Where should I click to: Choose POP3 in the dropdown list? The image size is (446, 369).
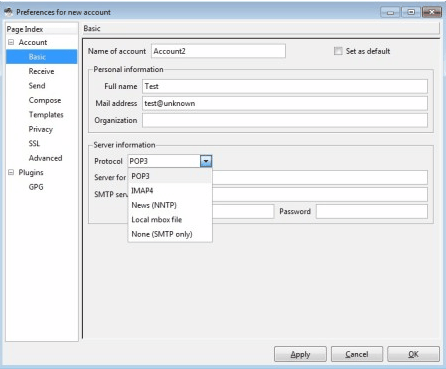point(170,176)
